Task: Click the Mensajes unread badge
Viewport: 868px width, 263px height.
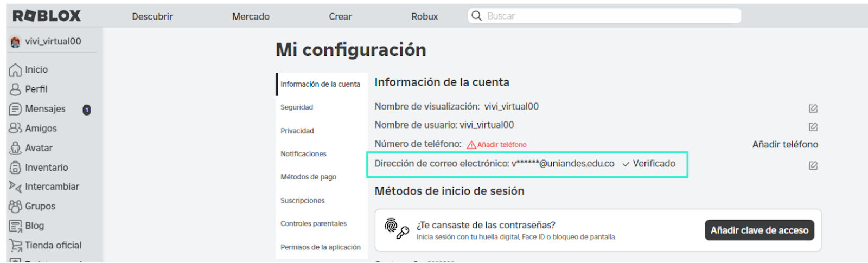Action: coord(87,110)
